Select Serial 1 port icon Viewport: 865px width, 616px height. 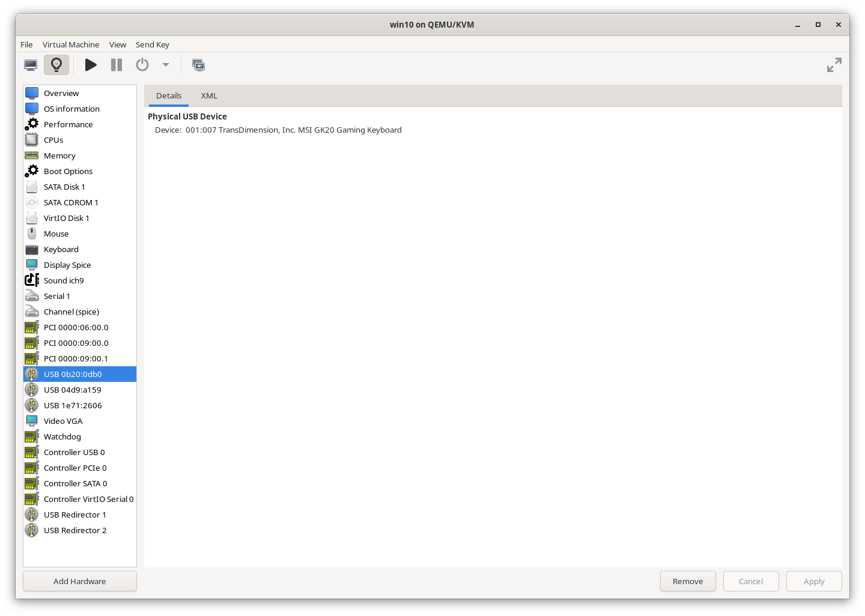click(32, 296)
